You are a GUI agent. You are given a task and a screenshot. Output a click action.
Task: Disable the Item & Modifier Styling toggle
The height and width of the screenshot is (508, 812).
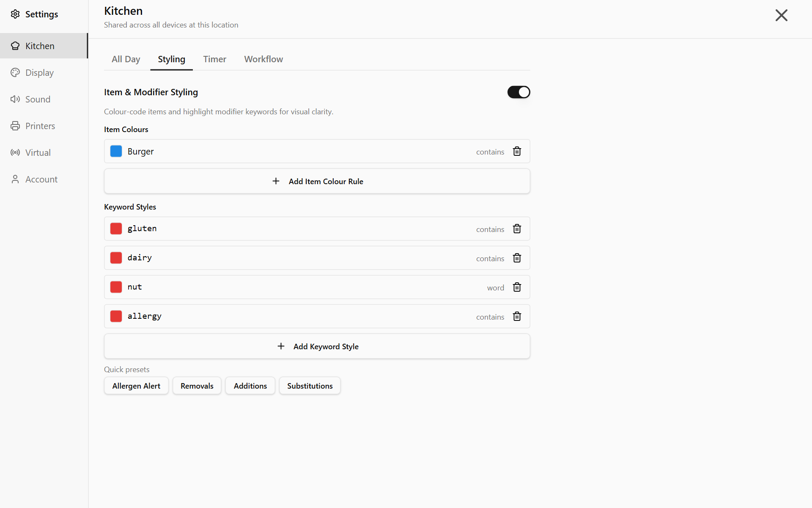point(518,92)
